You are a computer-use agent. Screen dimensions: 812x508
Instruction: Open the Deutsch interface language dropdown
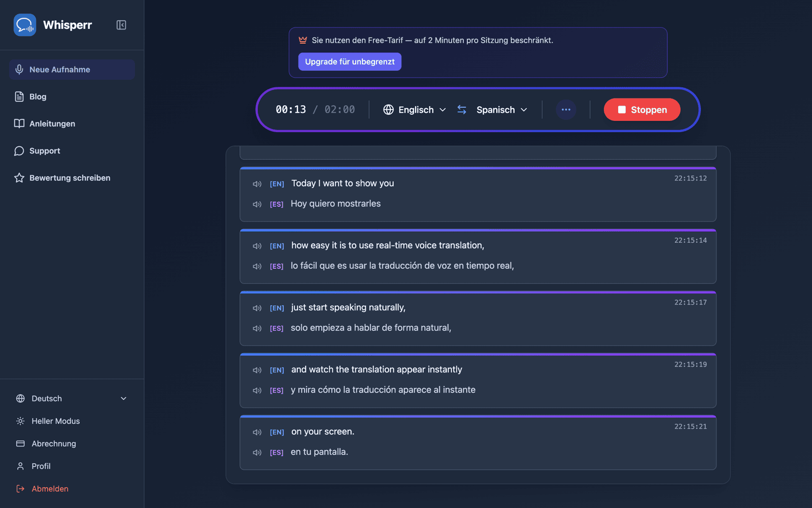pos(72,399)
